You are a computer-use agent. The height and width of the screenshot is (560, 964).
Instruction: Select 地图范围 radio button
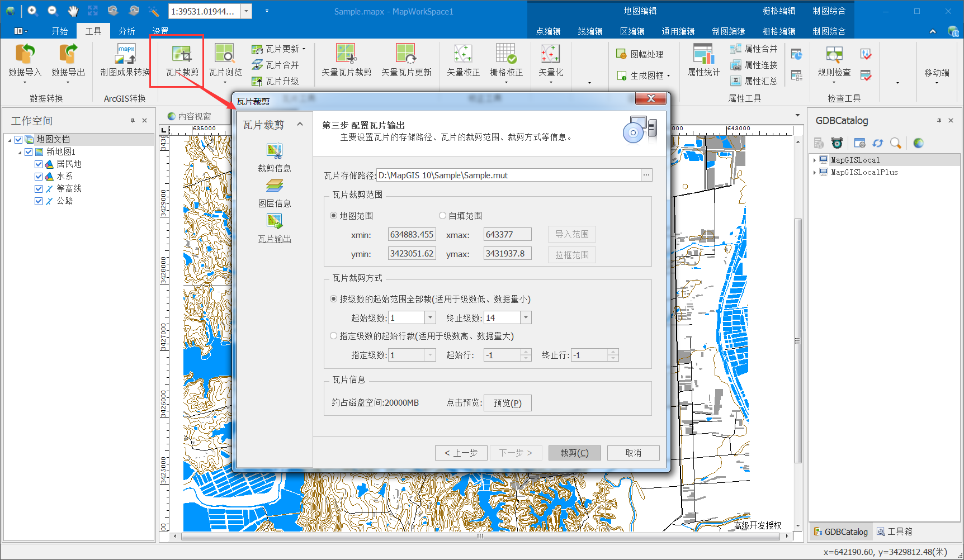click(334, 216)
